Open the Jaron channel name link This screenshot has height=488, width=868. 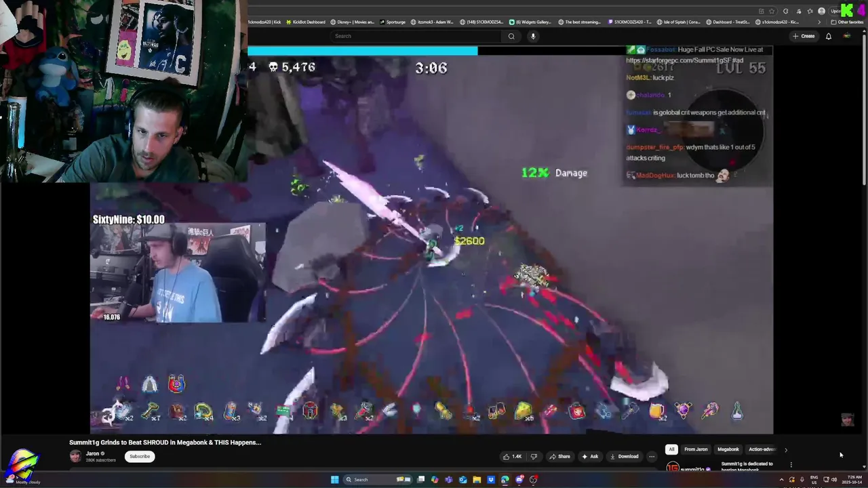[93, 453]
